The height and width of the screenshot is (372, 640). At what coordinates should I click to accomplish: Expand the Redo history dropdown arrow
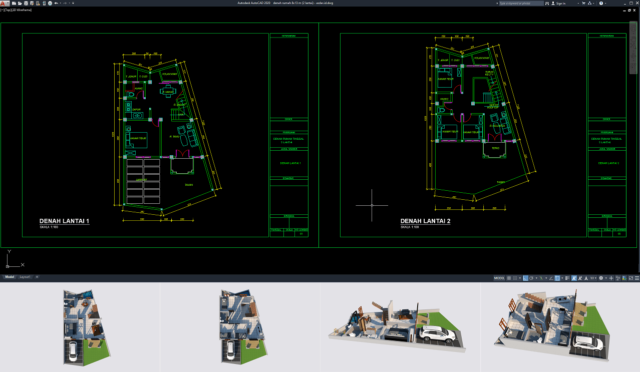tap(69, 3)
